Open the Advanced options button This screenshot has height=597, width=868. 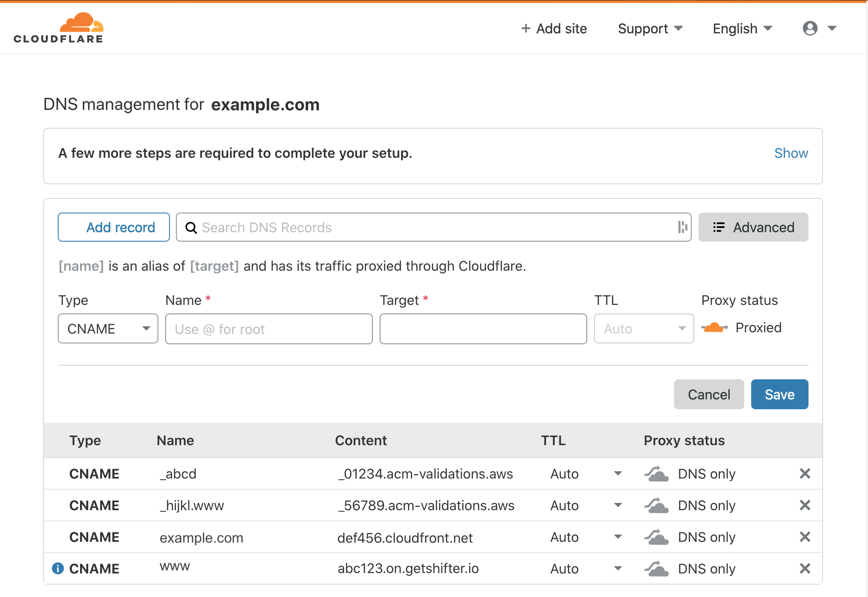(x=753, y=227)
